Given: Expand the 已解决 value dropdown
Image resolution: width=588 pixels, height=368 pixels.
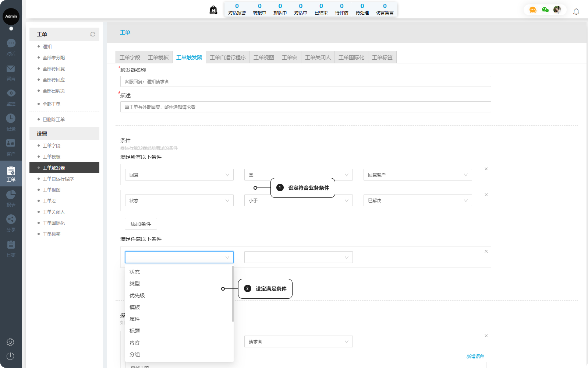Looking at the screenshot, I should pyautogui.click(x=417, y=201).
